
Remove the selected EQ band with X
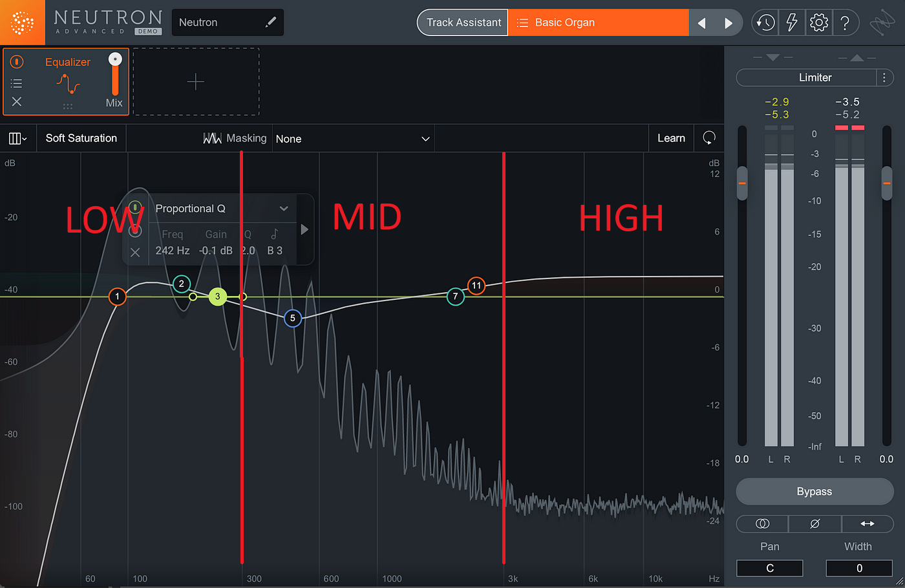(x=135, y=253)
